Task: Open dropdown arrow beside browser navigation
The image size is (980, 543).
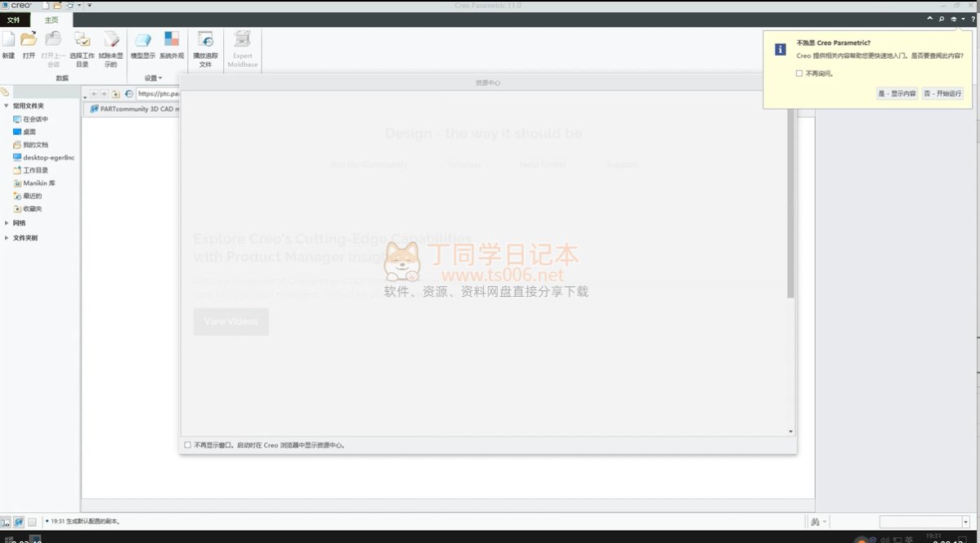Action: (85, 96)
